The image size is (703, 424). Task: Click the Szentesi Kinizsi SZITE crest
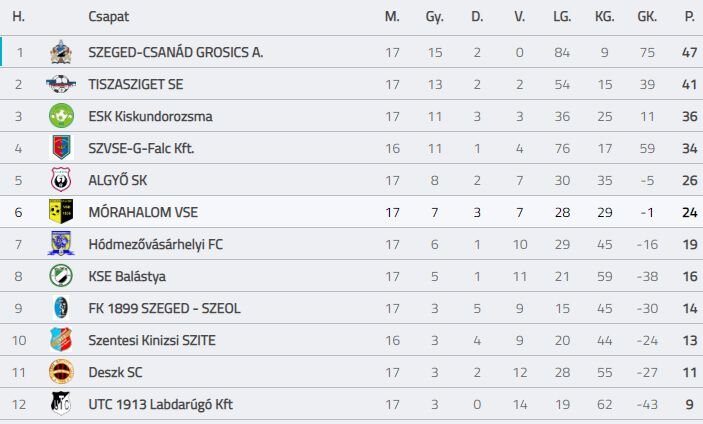tap(61, 340)
